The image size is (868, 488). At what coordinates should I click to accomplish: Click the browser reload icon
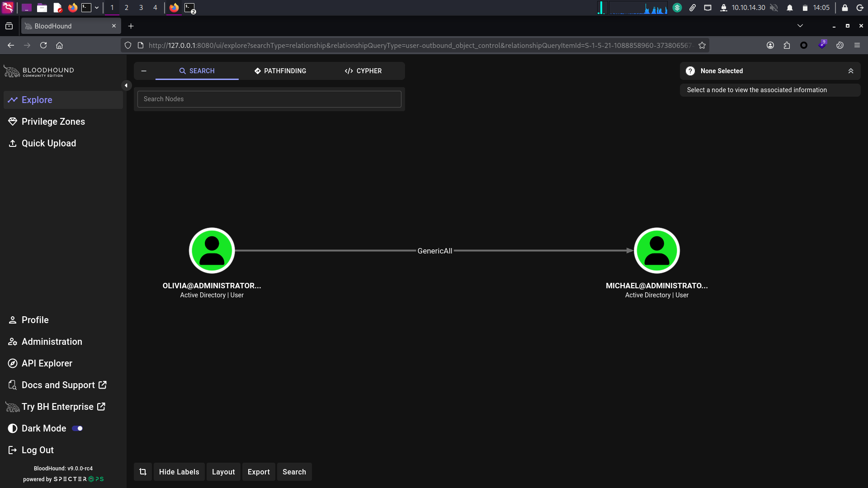click(x=43, y=45)
